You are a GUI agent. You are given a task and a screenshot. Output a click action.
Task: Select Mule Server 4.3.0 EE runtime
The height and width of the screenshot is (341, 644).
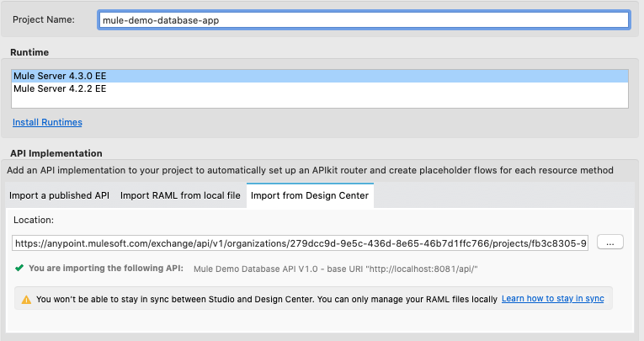[60, 76]
